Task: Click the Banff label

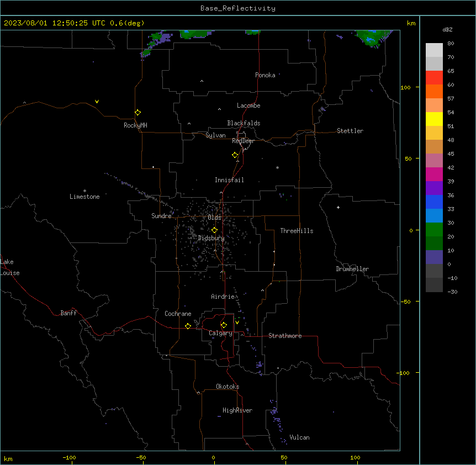Action: tap(68, 313)
